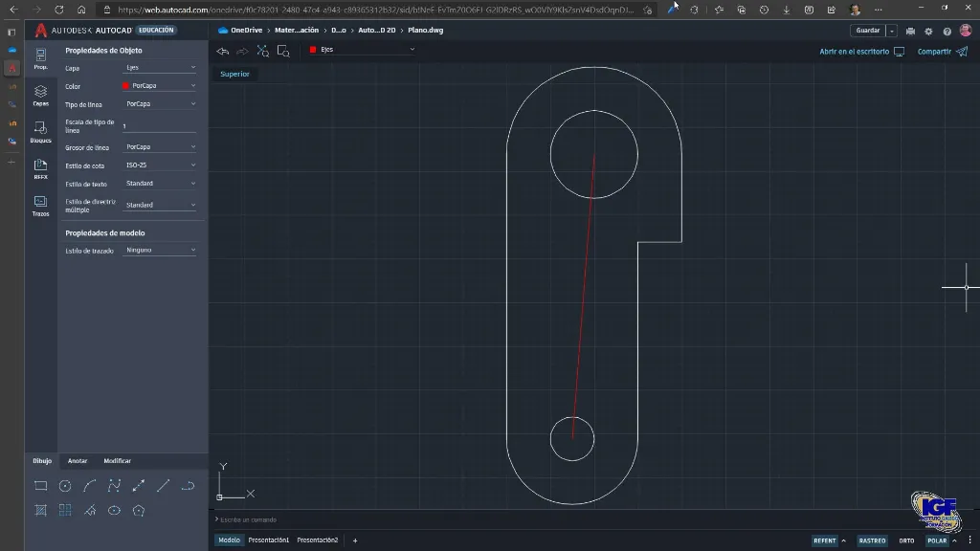
Task: Click the Escala de tipo de línea field
Action: (160, 125)
